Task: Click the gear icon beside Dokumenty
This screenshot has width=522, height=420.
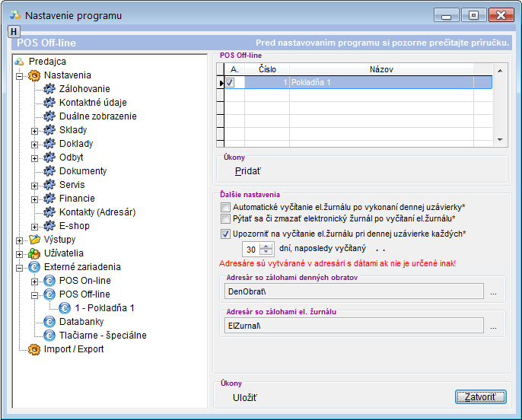Action: 50,171
